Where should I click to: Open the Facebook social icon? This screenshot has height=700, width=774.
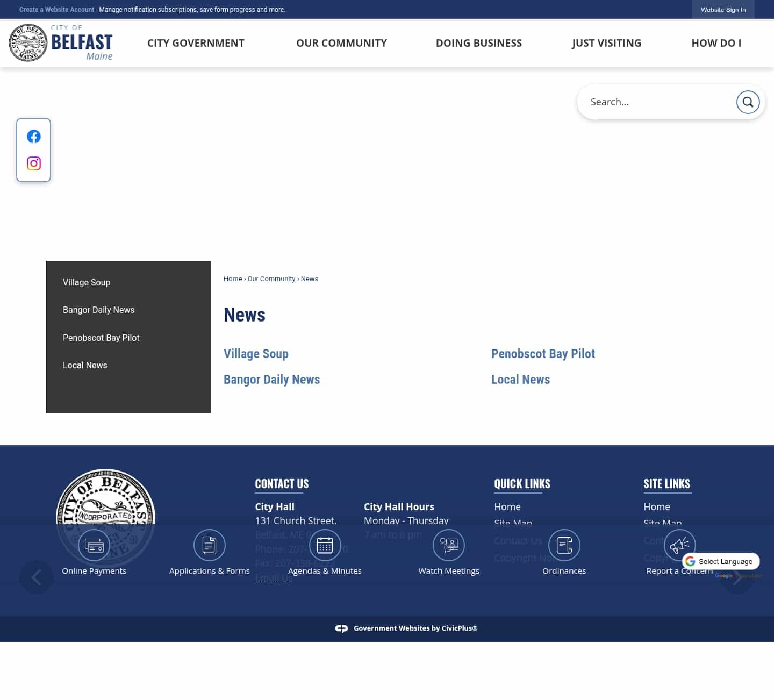pyautogui.click(x=34, y=137)
